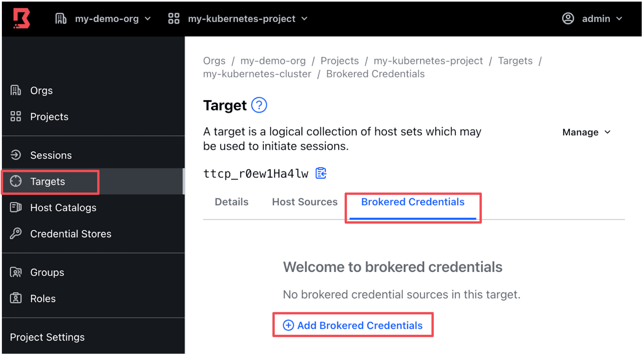Click the Credential Stores key icon
Viewport: 644px width, 356px height.
point(16,234)
